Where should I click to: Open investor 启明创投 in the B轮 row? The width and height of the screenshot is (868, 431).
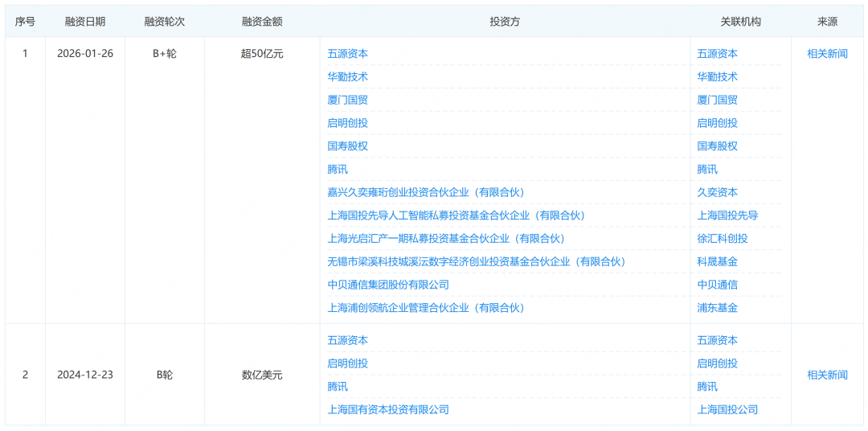pos(348,363)
